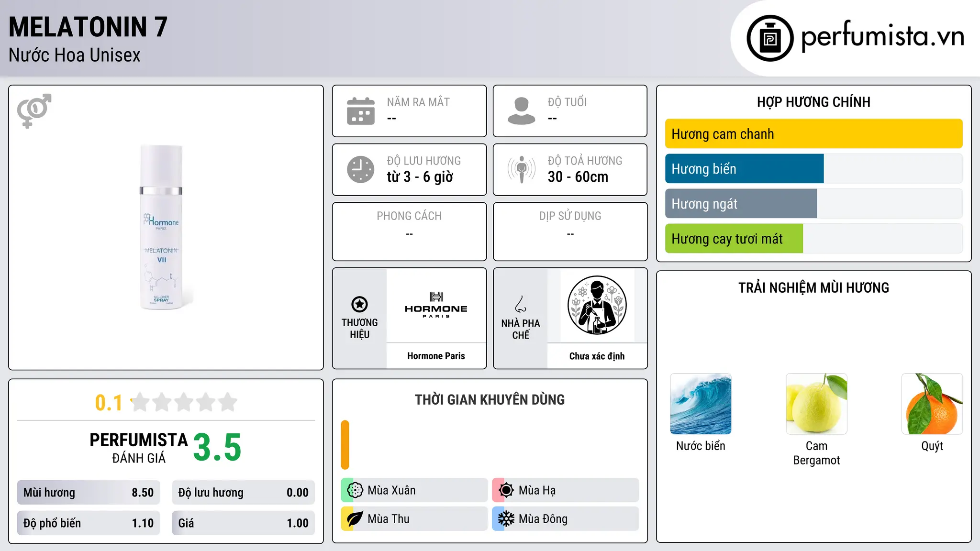Click the ĐỘ TUỔI label

point(567,102)
